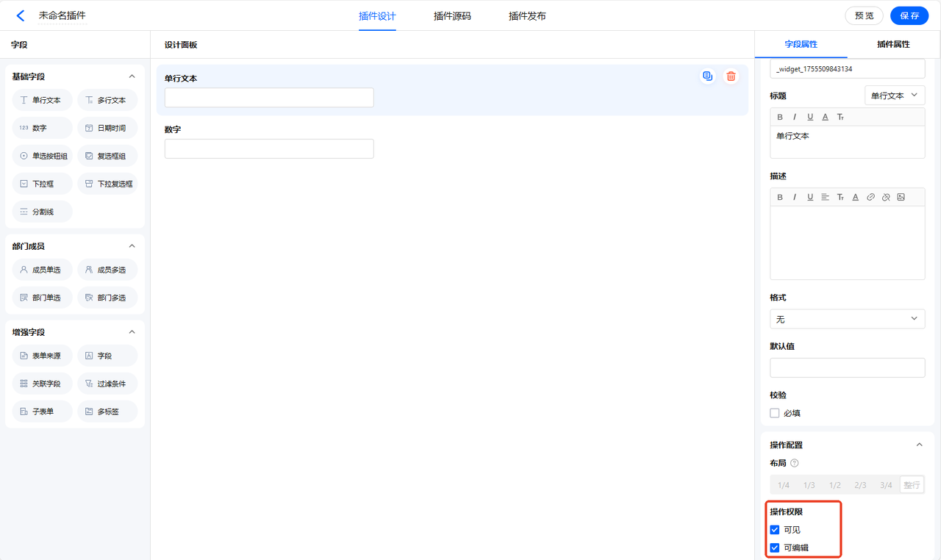Viewport: 941px width, 560px height.
Task: Uncheck the 可编辑 permission checkbox
Action: [774, 548]
